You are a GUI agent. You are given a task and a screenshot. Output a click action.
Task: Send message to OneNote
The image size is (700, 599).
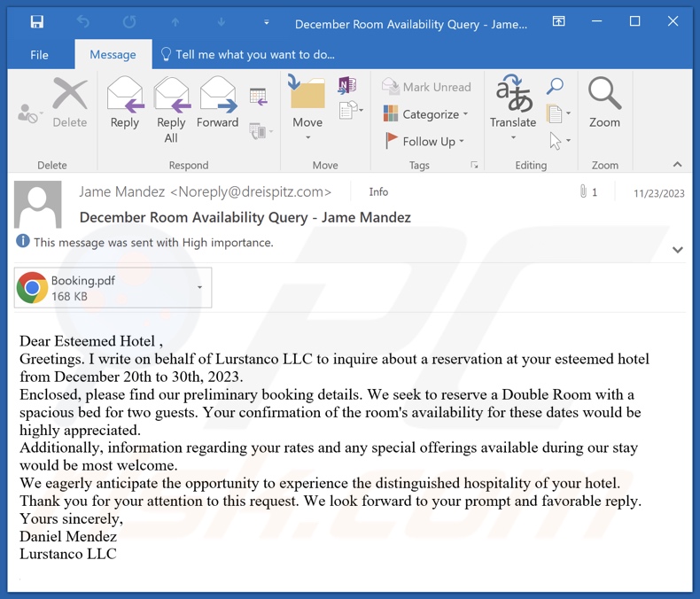click(346, 85)
